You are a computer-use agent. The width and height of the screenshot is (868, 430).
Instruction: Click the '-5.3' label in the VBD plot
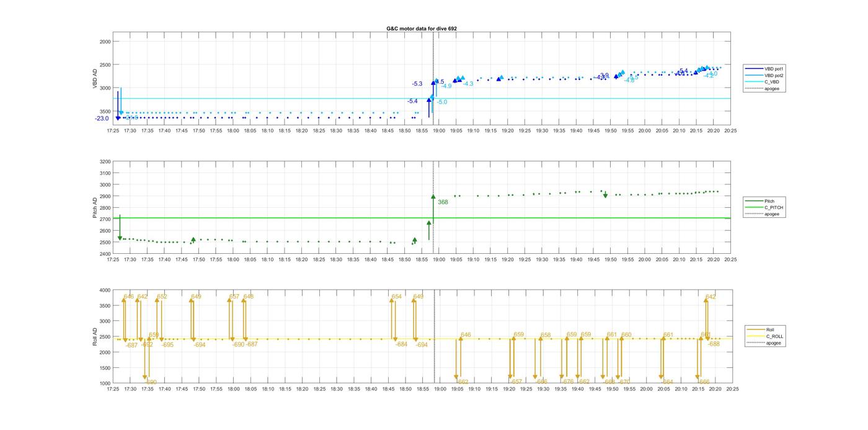click(417, 84)
